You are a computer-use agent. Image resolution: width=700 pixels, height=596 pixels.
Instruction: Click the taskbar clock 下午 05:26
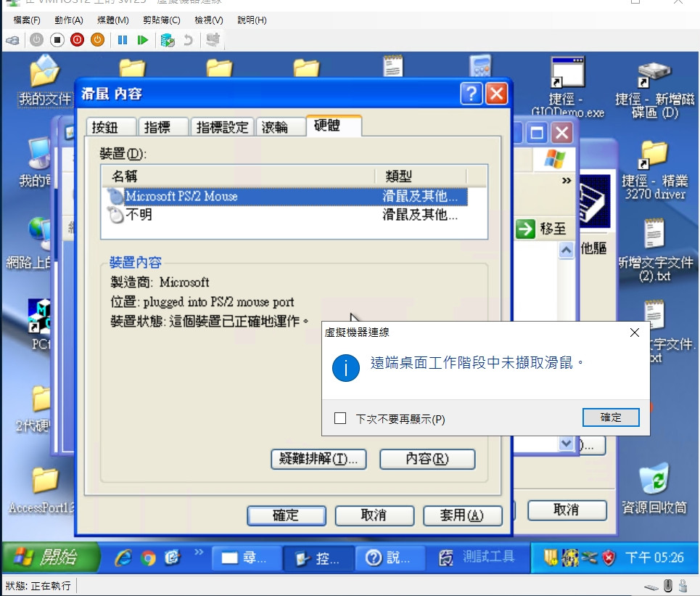tap(654, 557)
